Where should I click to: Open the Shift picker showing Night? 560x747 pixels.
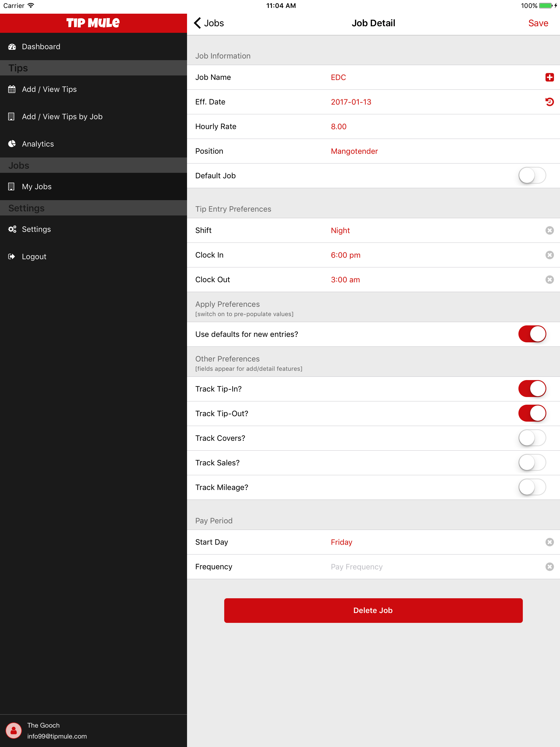coord(340,230)
